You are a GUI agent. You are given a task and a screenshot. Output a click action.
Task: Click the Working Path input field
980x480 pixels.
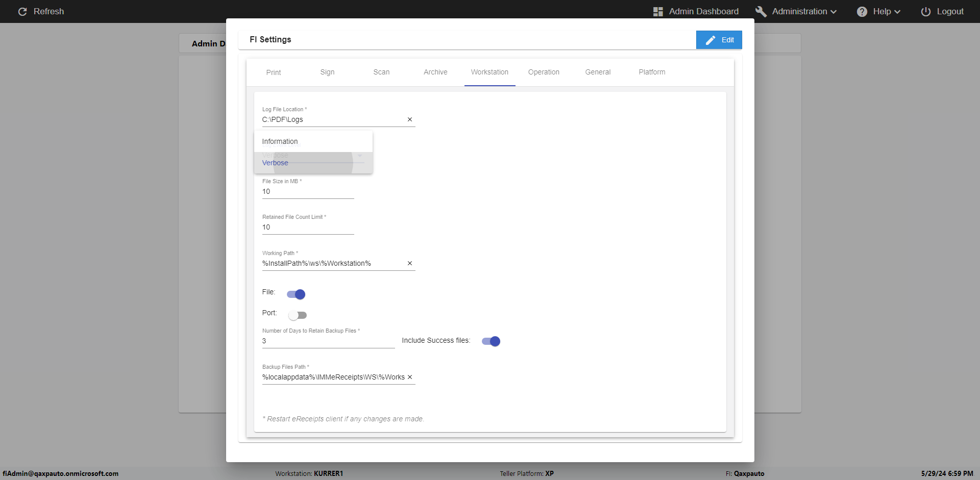coord(333,263)
